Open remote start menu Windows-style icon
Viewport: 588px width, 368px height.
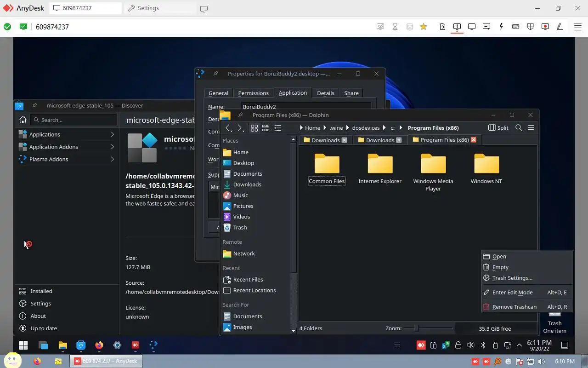pos(23,345)
